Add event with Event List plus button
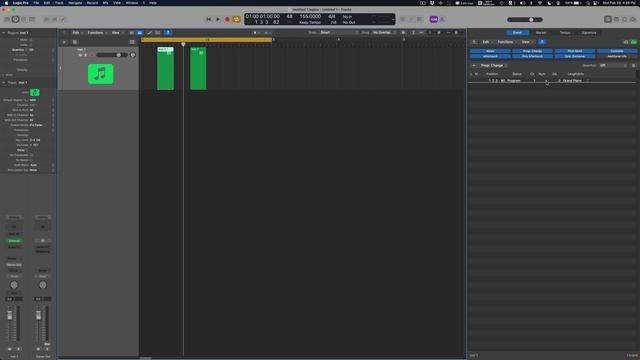Viewport: 640px width, 360px height. (x=474, y=65)
